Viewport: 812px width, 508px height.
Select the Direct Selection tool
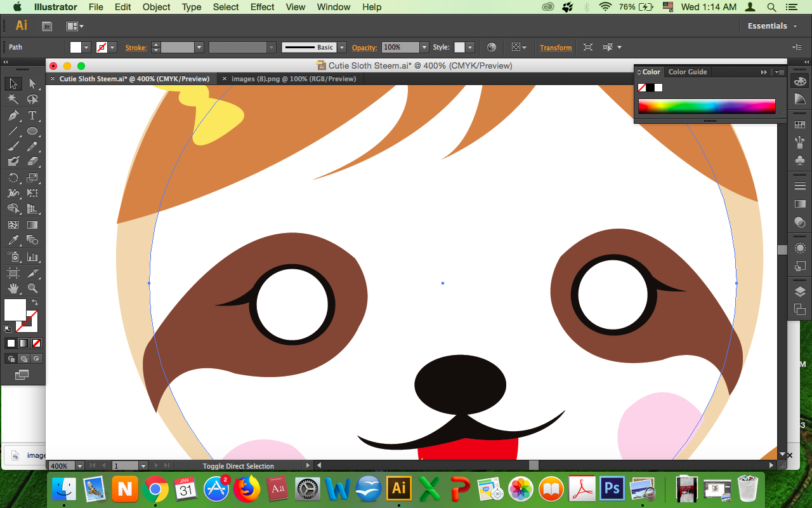(32, 84)
